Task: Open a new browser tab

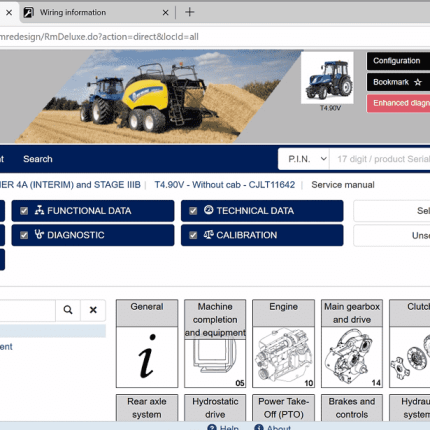Action: (x=190, y=12)
